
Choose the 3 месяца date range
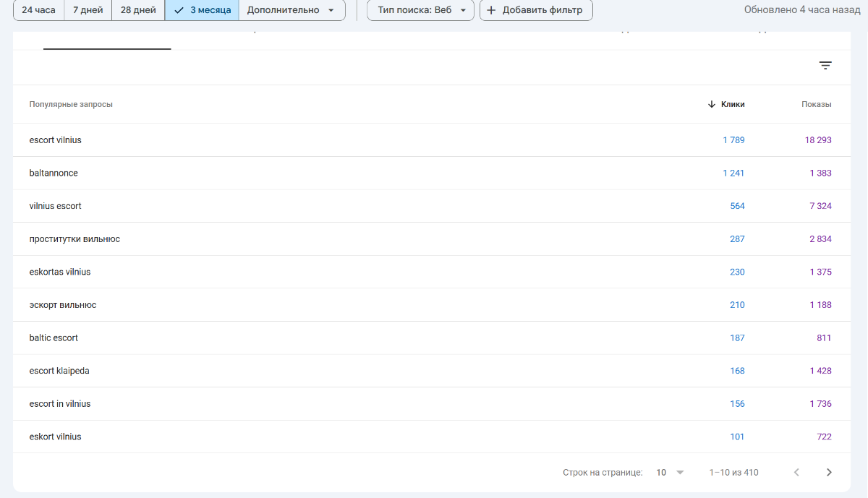(x=203, y=10)
